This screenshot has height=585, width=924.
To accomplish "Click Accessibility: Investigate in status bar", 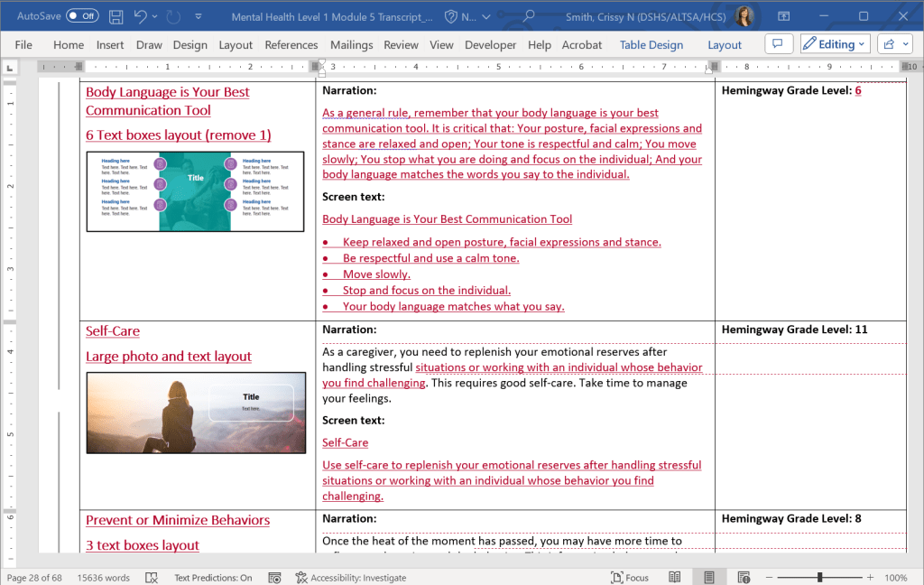I will (351, 578).
